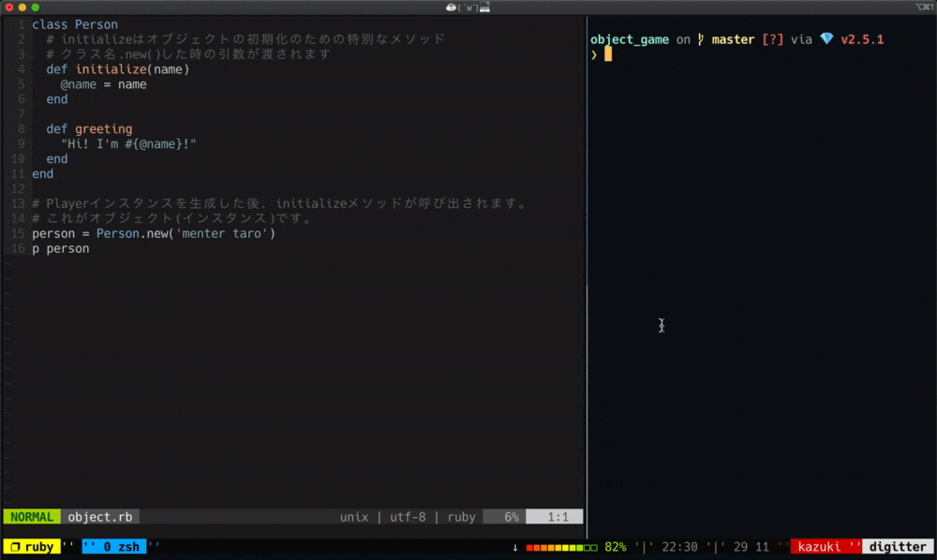Viewport: 937px width, 560px height.
Task: Click the 1:1 cursor position indicator
Action: [x=558, y=516]
